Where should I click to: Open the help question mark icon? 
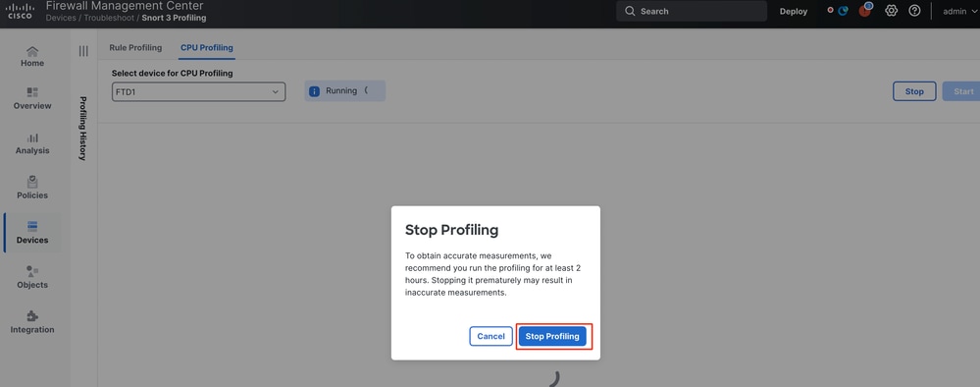click(x=914, y=11)
